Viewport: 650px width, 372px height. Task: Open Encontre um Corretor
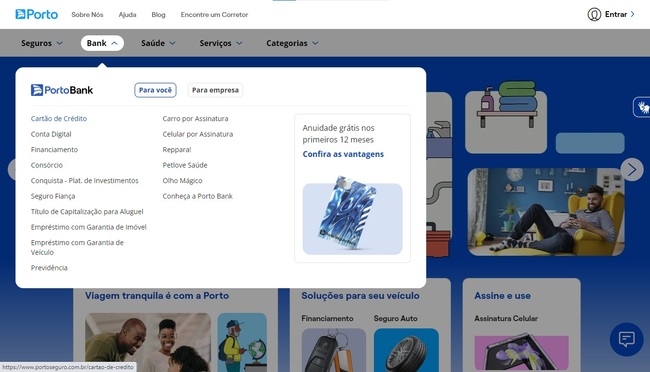click(x=214, y=15)
